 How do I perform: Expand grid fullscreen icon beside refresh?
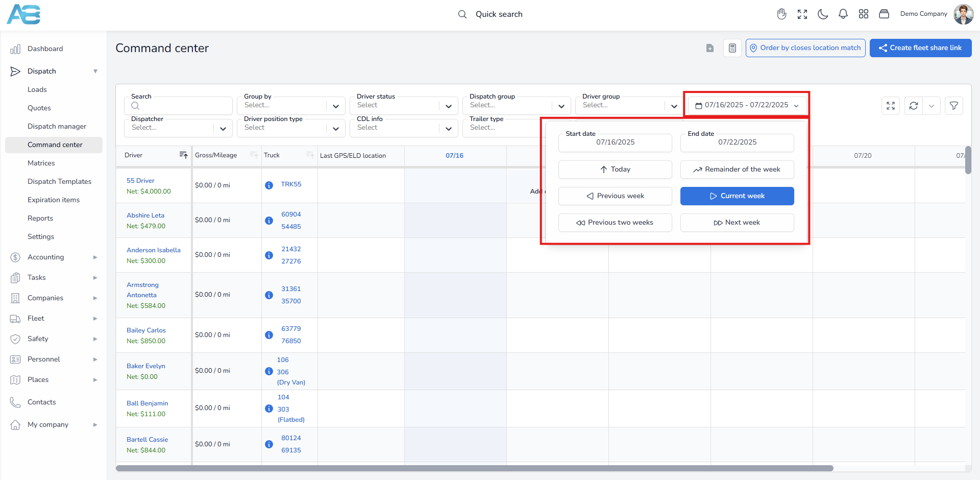tap(891, 106)
